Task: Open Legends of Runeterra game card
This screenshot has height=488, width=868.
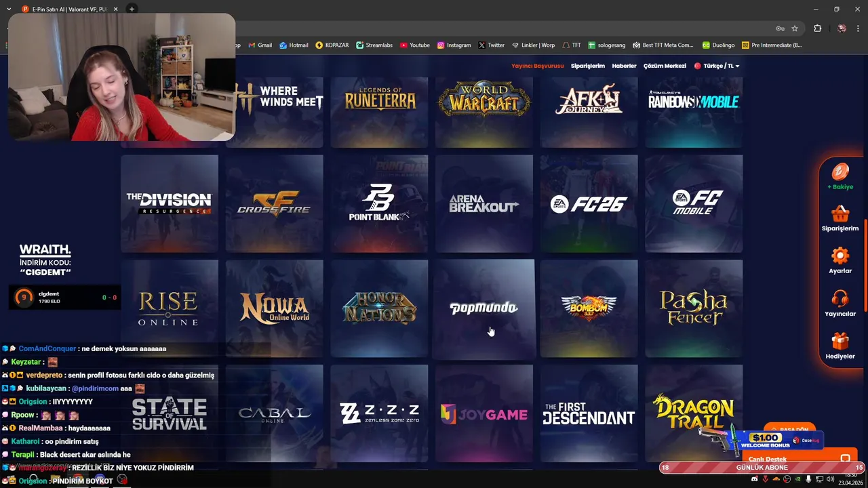Action: pyautogui.click(x=380, y=111)
